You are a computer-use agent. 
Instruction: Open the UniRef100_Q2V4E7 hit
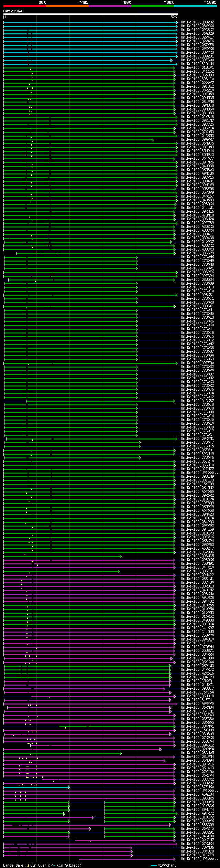(x=197, y=38)
